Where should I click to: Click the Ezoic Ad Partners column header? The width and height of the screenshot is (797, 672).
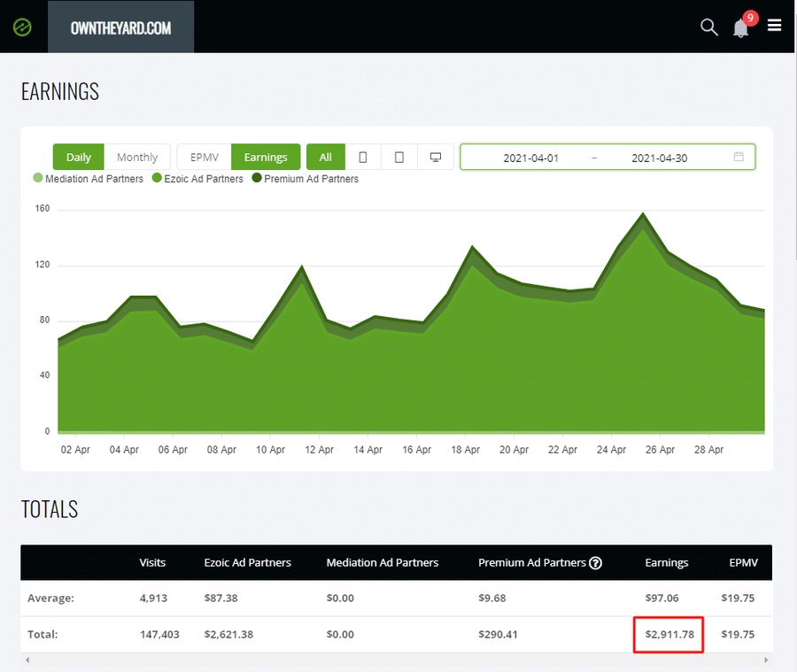248,563
